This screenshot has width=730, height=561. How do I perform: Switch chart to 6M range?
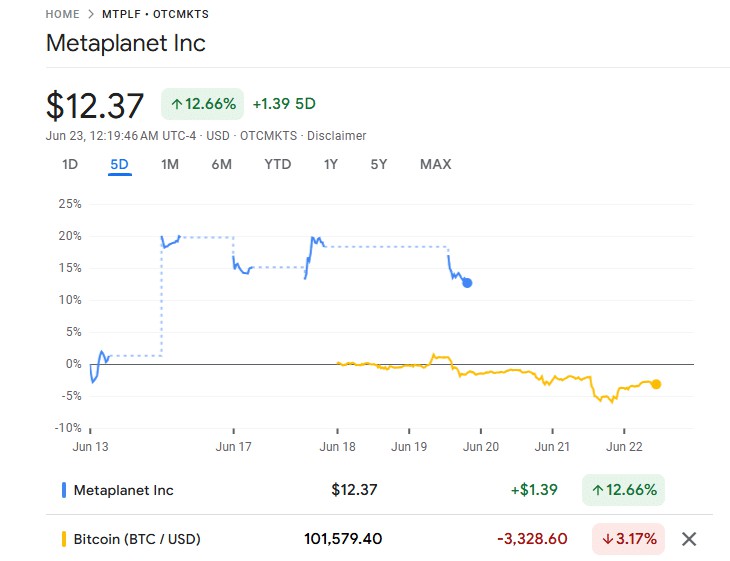(222, 164)
